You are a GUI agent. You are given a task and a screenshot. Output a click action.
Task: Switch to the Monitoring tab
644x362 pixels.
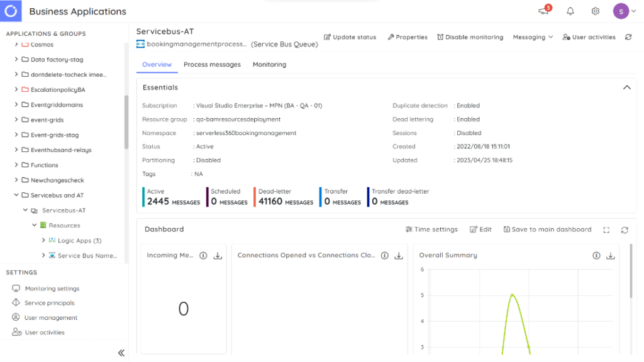(269, 65)
